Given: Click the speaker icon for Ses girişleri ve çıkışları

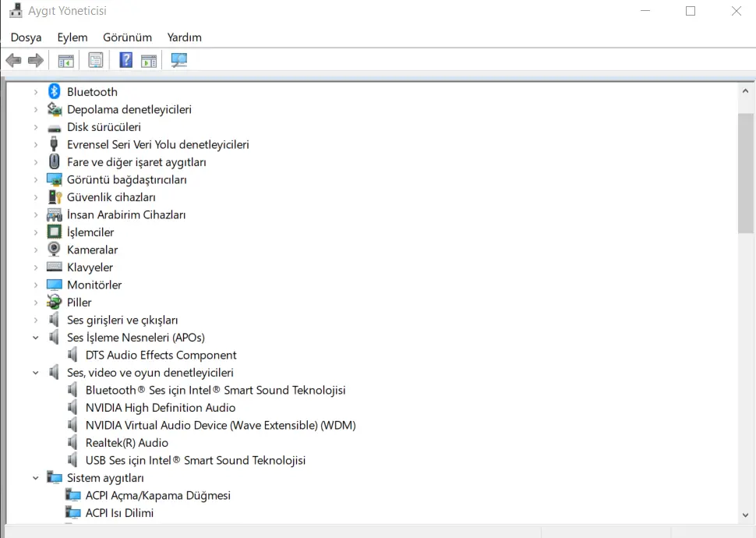Looking at the screenshot, I should coord(54,320).
